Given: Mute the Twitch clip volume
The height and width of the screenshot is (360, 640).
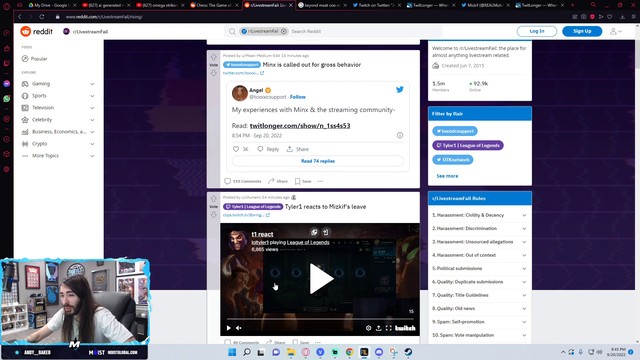Looking at the screenshot, I should [x=239, y=328].
